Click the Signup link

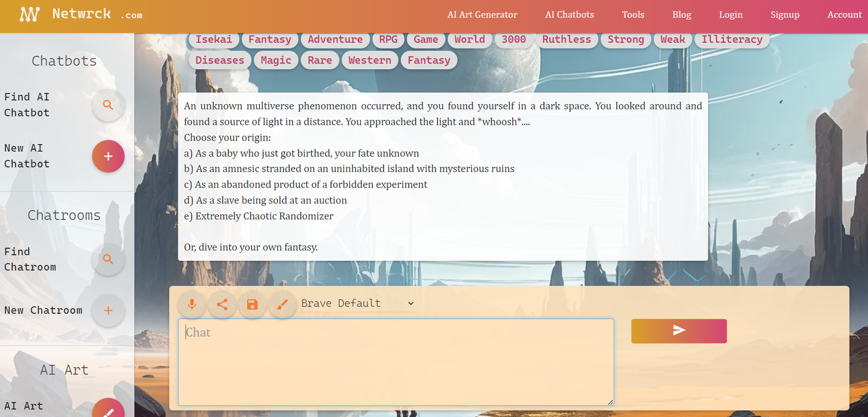click(x=784, y=15)
